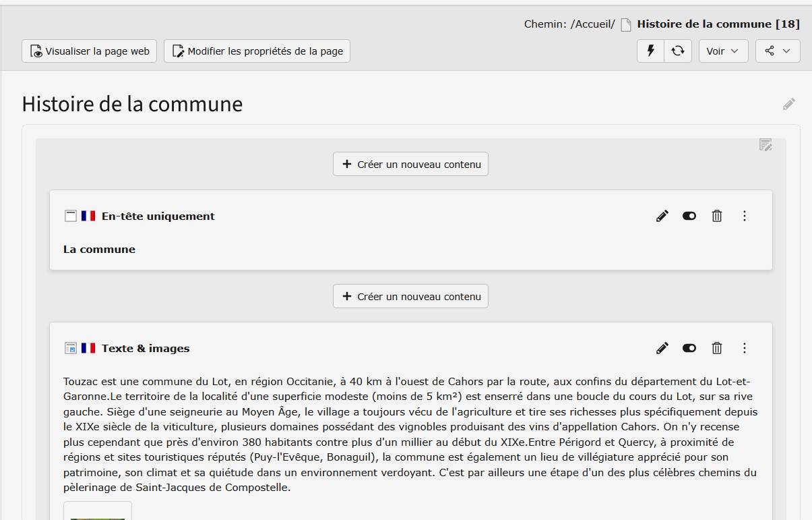Click the image thumbnail below the text
The height and width of the screenshot is (520, 812).
(98, 512)
